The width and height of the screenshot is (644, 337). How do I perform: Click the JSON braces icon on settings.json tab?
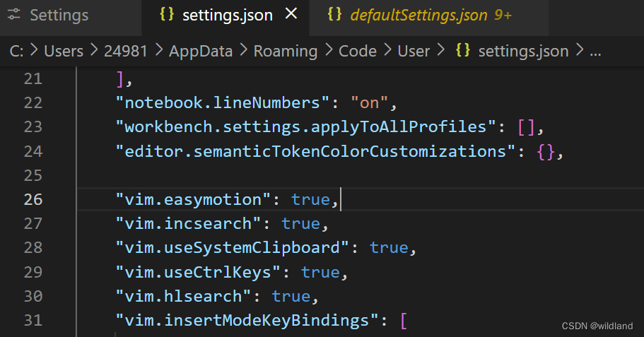pyautogui.click(x=167, y=14)
